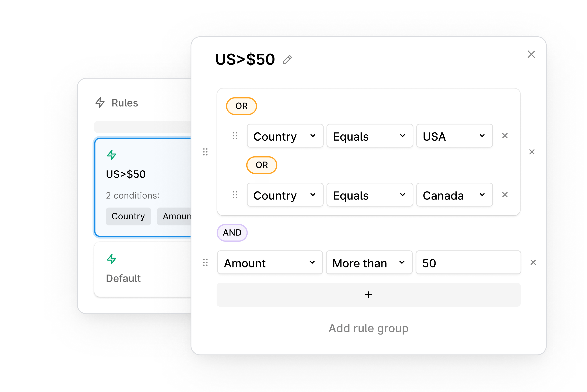Grab the drag handle beside Country Equals USA
The image size is (587, 392).
click(235, 136)
